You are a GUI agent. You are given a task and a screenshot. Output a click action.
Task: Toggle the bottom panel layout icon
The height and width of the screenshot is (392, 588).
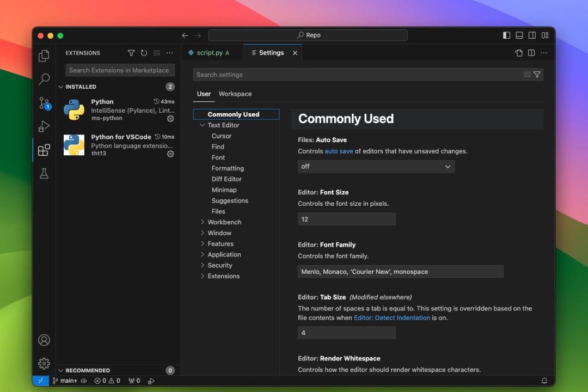(519, 35)
